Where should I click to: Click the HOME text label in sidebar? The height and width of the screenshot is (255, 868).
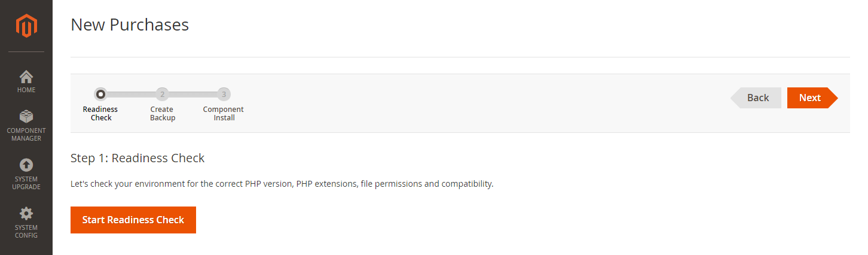pos(26,90)
